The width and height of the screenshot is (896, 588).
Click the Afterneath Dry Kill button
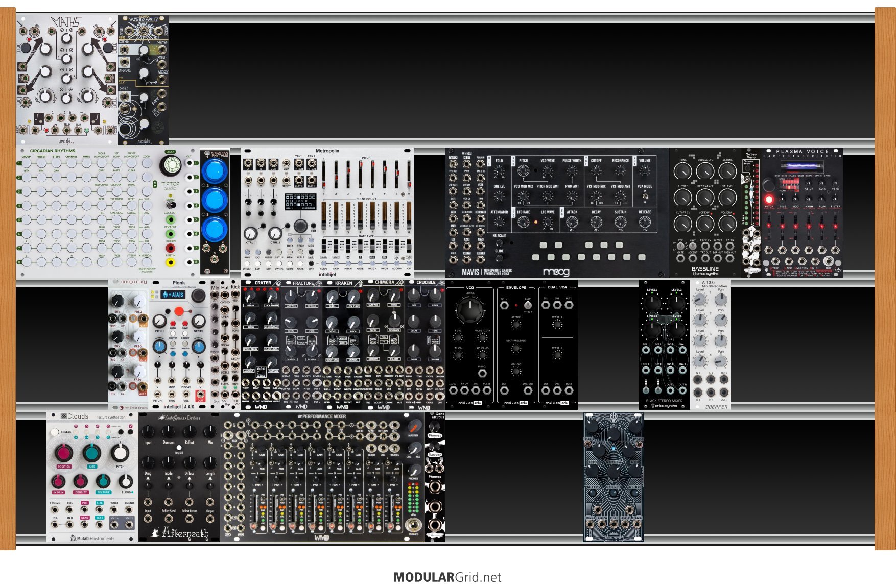tap(179, 448)
